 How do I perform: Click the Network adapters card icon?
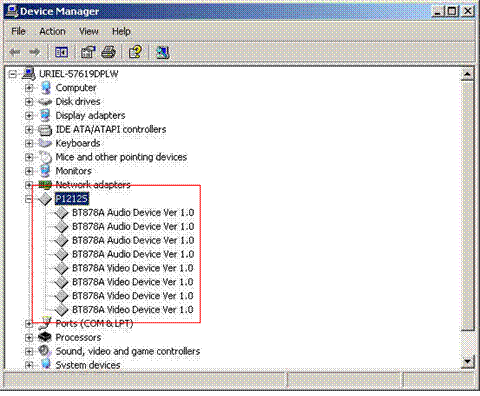(45, 185)
